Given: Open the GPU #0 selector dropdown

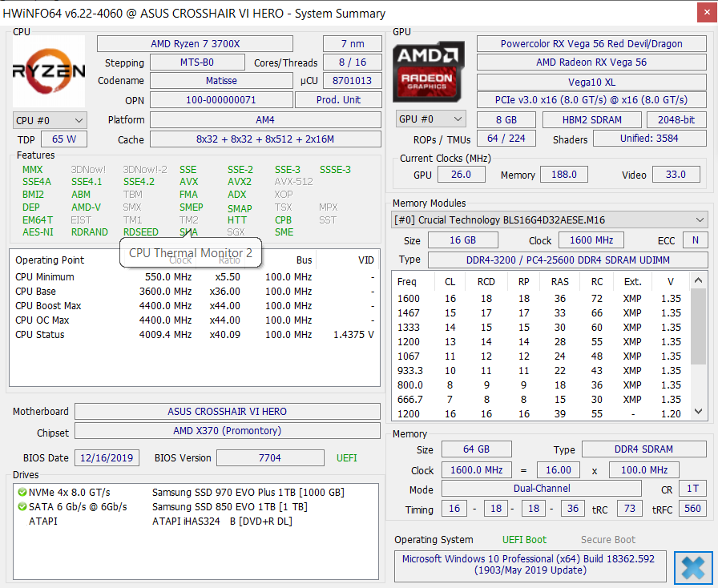Looking at the screenshot, I should pyautogui.click(x=430, y=119).
